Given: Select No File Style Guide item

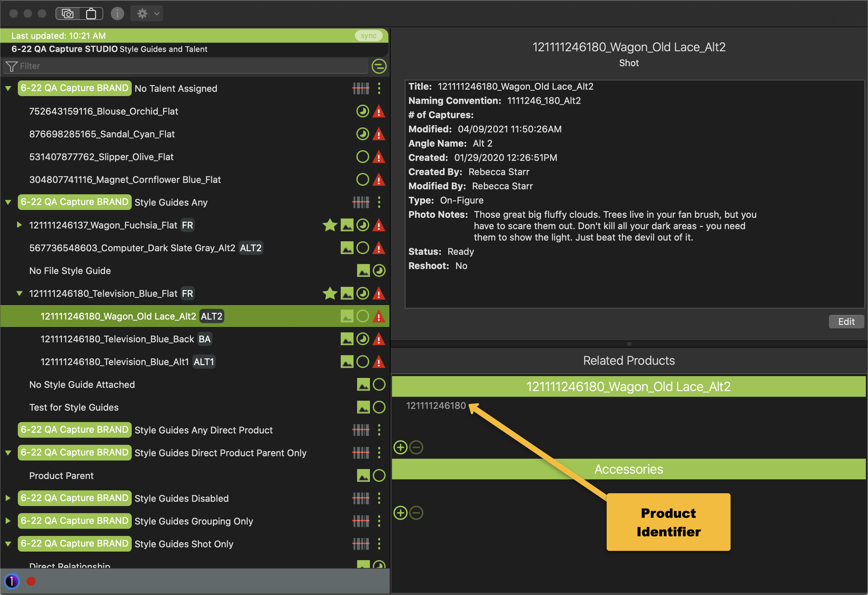Looking at the screenshot, I should click(70, 270).
